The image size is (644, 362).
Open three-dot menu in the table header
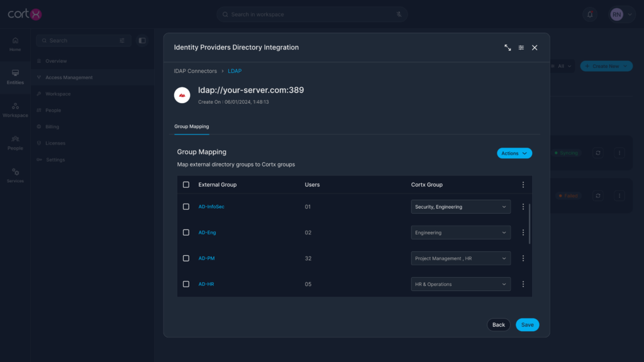523,185
